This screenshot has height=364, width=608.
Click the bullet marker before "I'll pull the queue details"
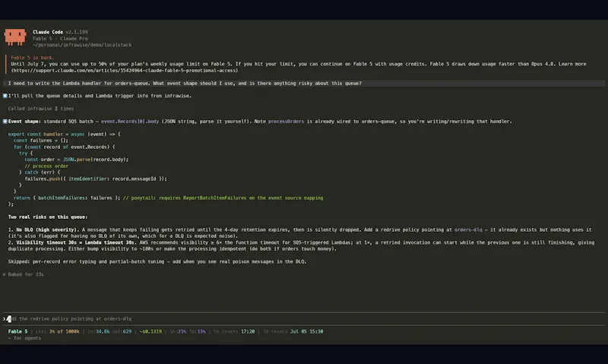(x=5, y=96)
